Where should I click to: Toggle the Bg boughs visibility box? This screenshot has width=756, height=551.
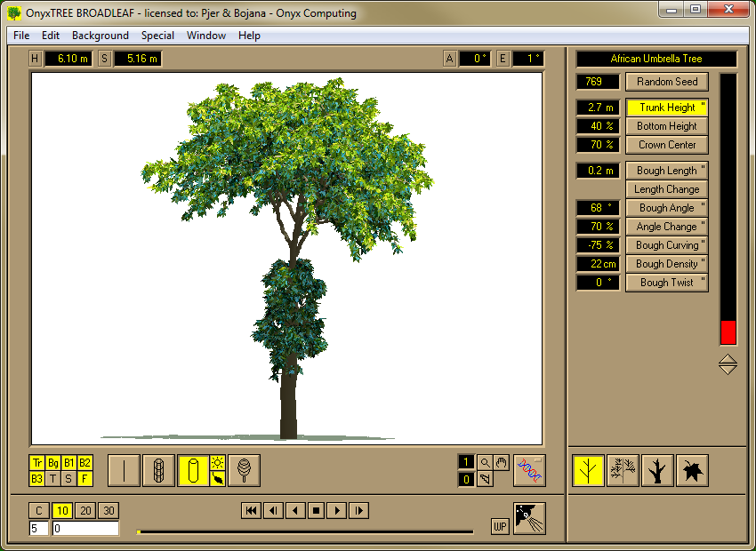[53, 463]
